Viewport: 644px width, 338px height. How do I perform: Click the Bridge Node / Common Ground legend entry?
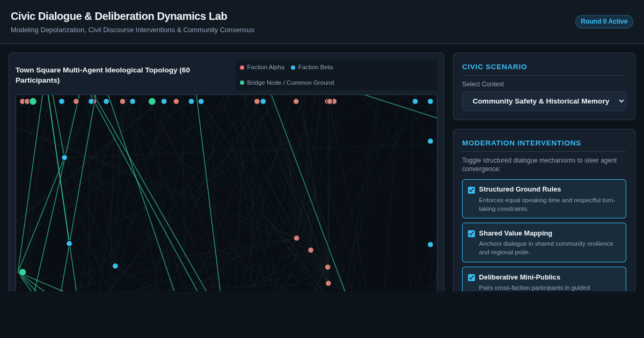(x=287, y=83)
